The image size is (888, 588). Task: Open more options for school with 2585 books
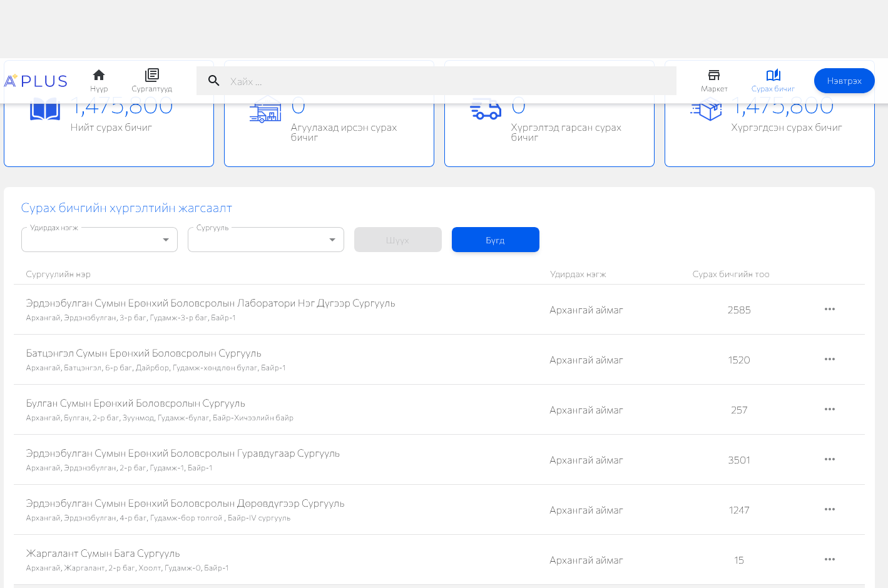830,309
